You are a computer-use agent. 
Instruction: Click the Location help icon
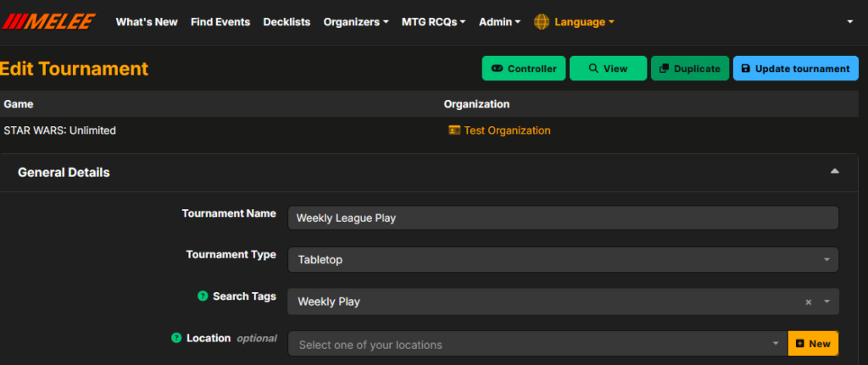coord(176,338)
